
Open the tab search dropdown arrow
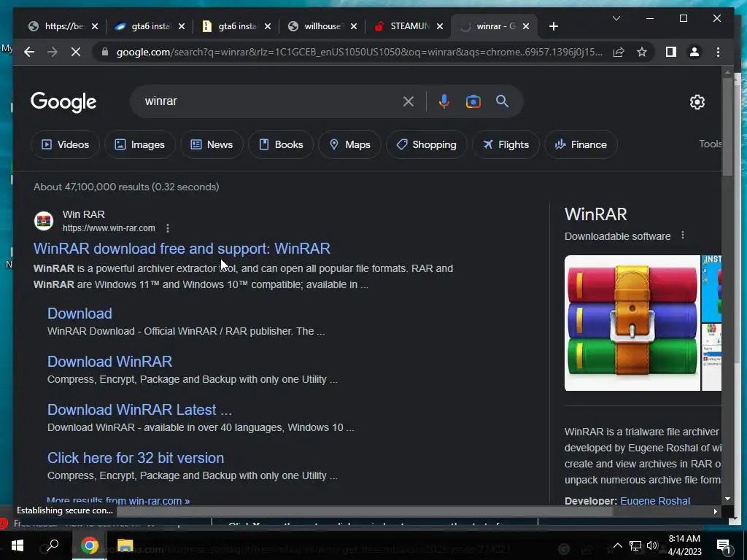(616, 18)
